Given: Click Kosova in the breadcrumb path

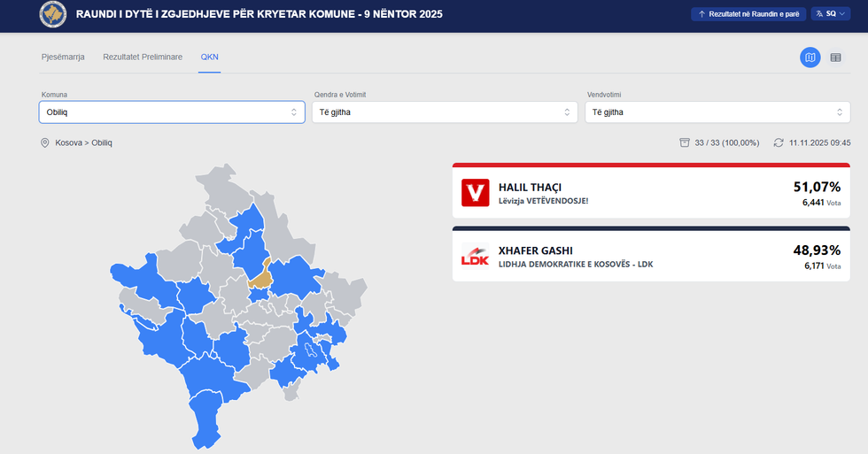Looking at the screenshot, I should click(69, 142).
